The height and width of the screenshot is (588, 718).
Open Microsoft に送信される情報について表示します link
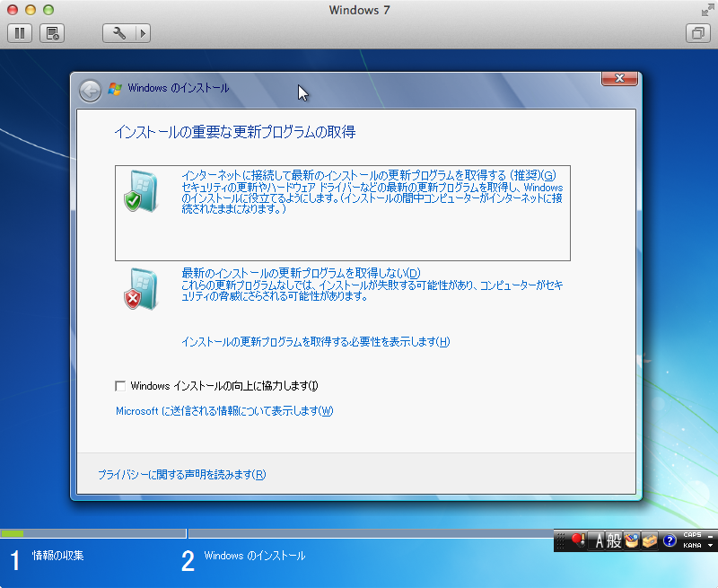pyautogui.click(x=224, y=411)
